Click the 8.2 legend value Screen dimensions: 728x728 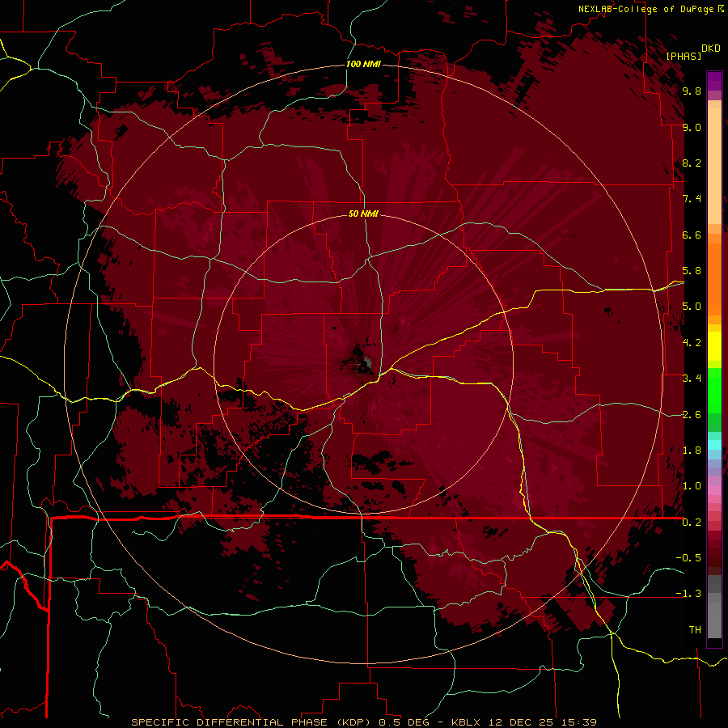(692, 163)
